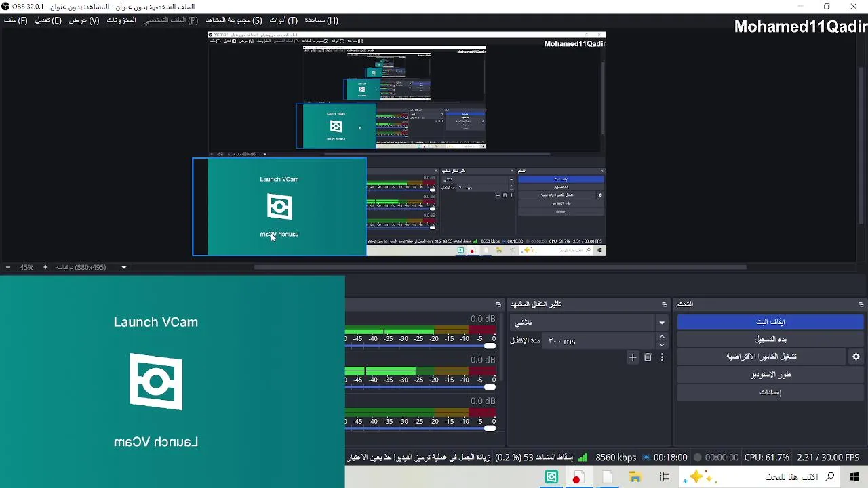Click the sparkle icon in search box

pyautogui.click(x=698, y=477)
